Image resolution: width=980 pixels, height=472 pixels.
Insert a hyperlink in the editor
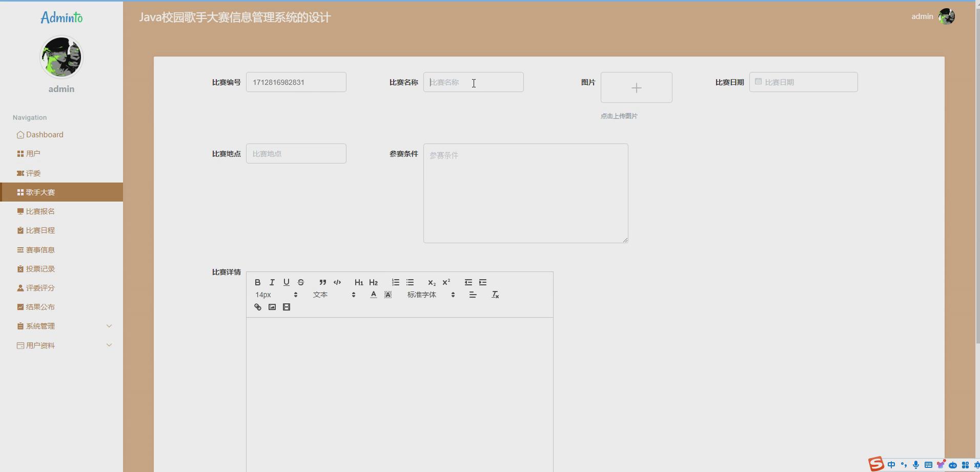click(x=258, y=307)
